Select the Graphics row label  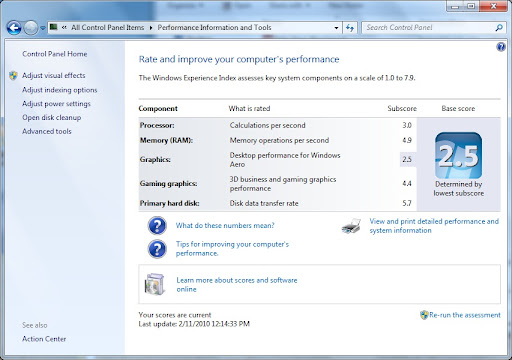[x=155, y=160]
